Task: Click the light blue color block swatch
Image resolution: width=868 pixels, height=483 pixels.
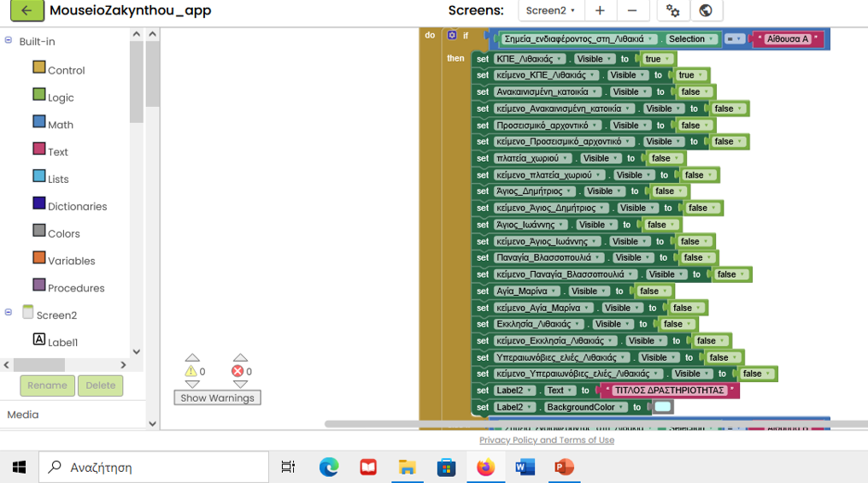Action: [663, 407]
